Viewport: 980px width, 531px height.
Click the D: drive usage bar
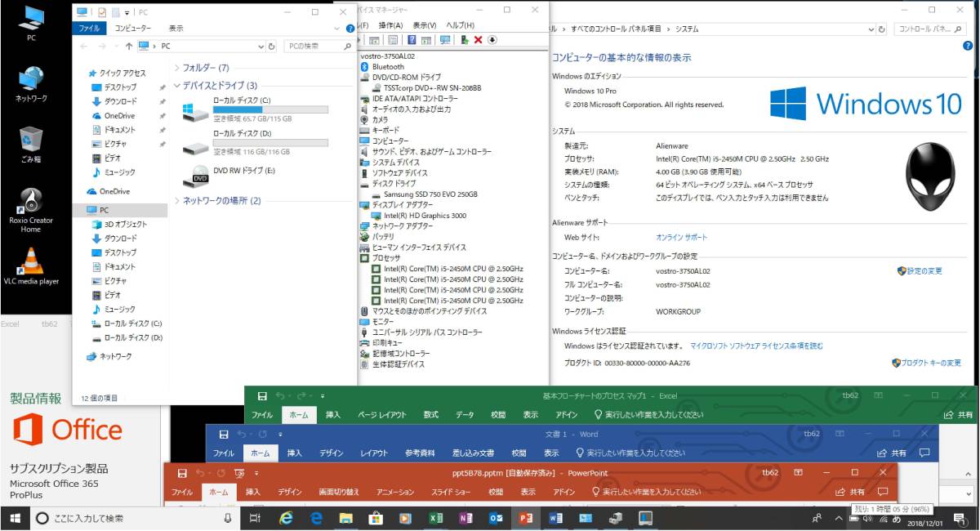[x=270, y=142]
